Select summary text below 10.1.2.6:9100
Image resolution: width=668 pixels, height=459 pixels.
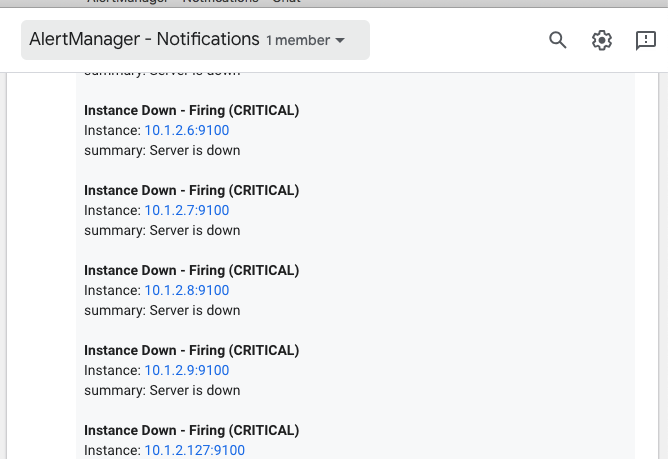162,150
